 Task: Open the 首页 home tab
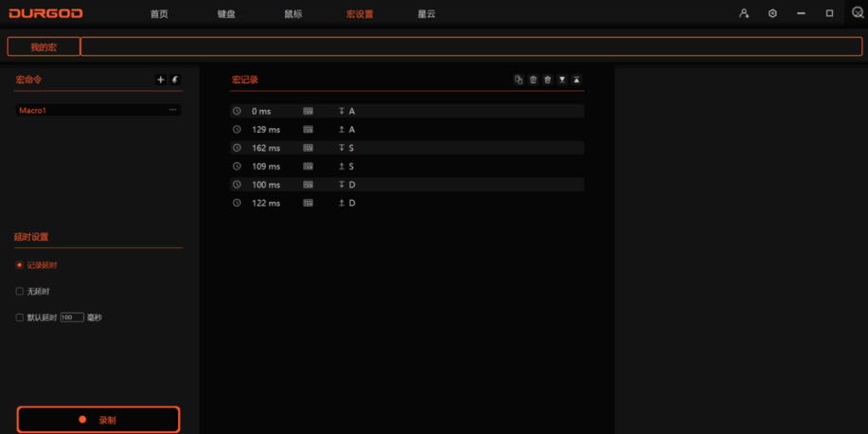[159, 14]
